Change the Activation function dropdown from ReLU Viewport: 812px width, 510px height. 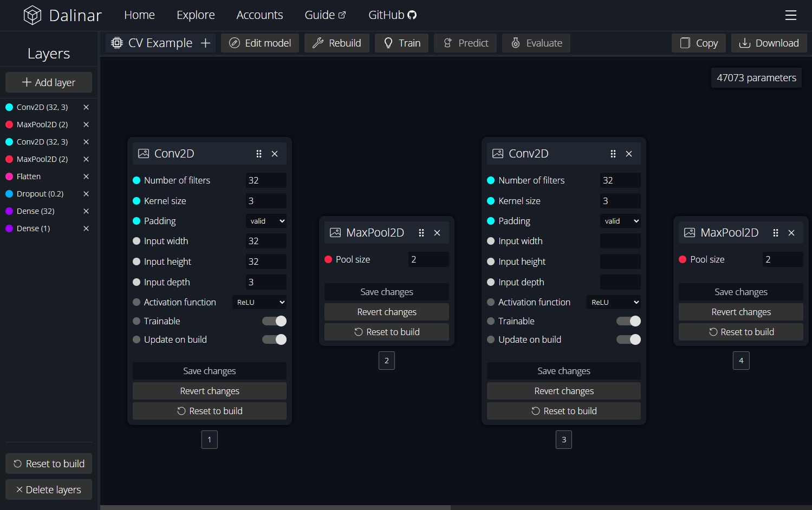[259, 302]
